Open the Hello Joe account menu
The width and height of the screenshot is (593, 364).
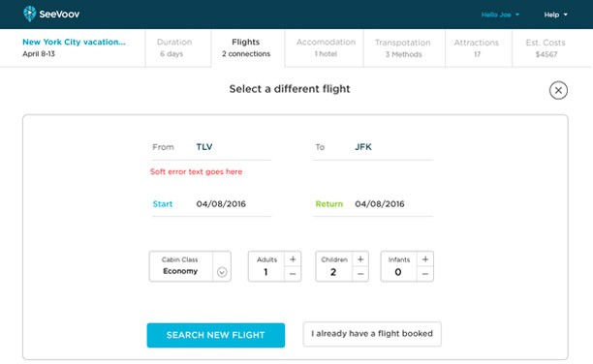click(x=500, y=15)
